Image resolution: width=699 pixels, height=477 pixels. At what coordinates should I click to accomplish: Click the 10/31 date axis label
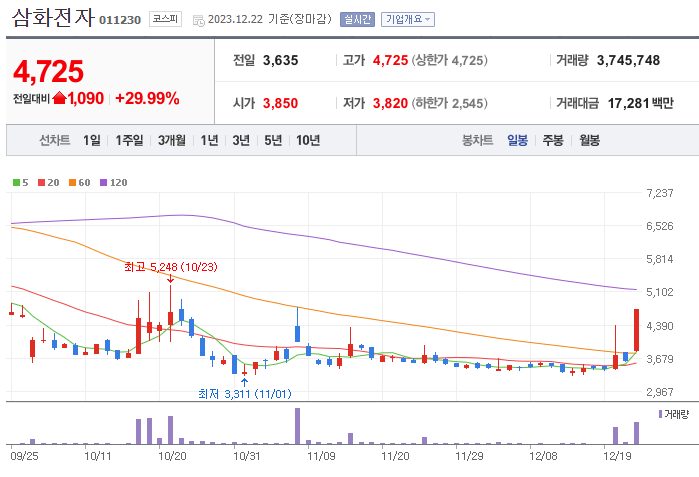pyautogui.click(x=247, y=456)
